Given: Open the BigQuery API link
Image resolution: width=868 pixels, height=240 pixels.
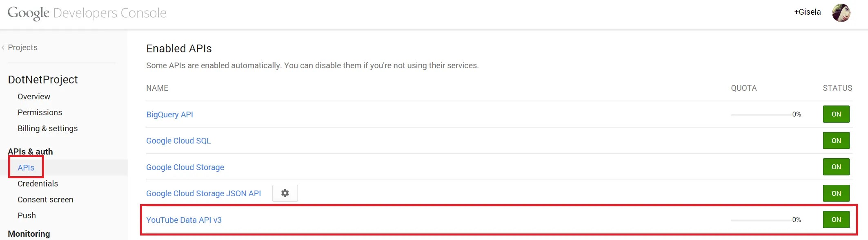Looking at the screenshot, I should pyautogui.click(x=169, y=114).
